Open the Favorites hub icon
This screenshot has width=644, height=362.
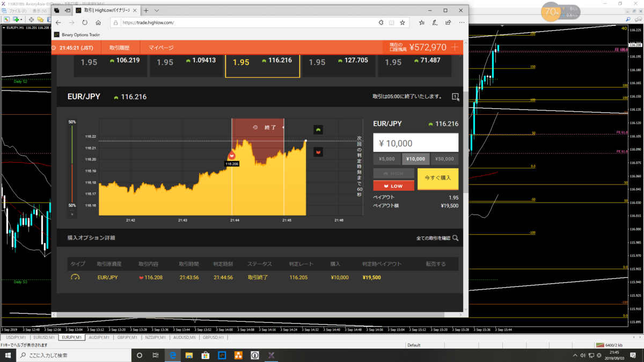coord(421,23)
